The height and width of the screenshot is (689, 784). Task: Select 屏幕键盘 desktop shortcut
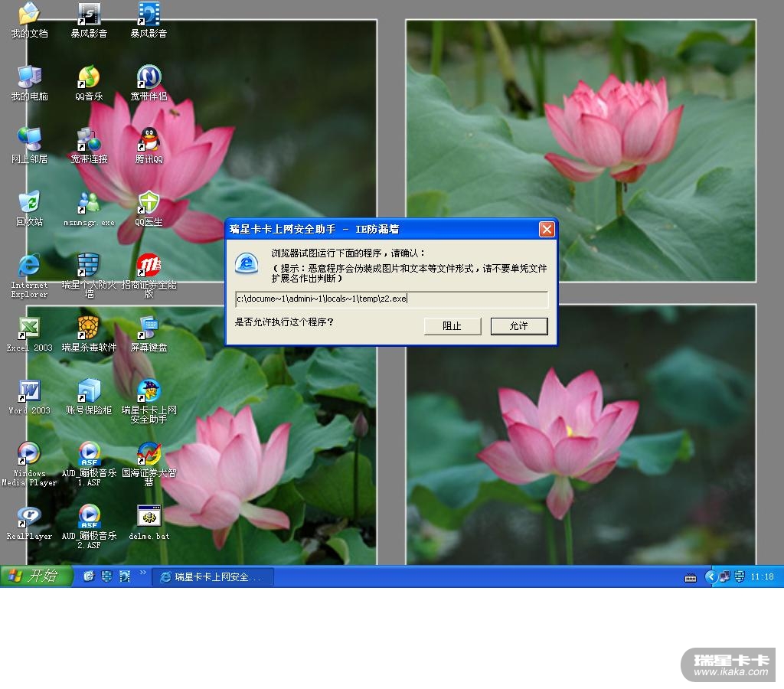[x=149, y=335]
